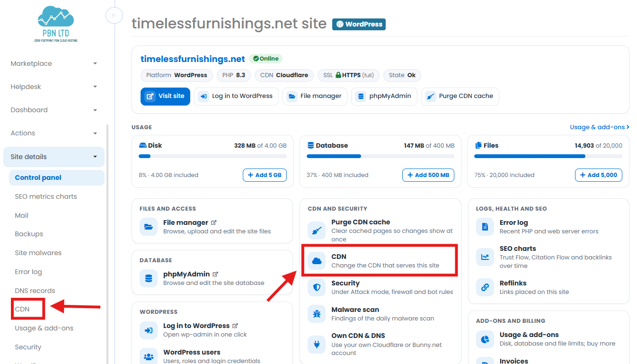Click the phpMyAdmin database icon in Database card
The height and width of the screenshot is (364, 637).
pos(149,278)
